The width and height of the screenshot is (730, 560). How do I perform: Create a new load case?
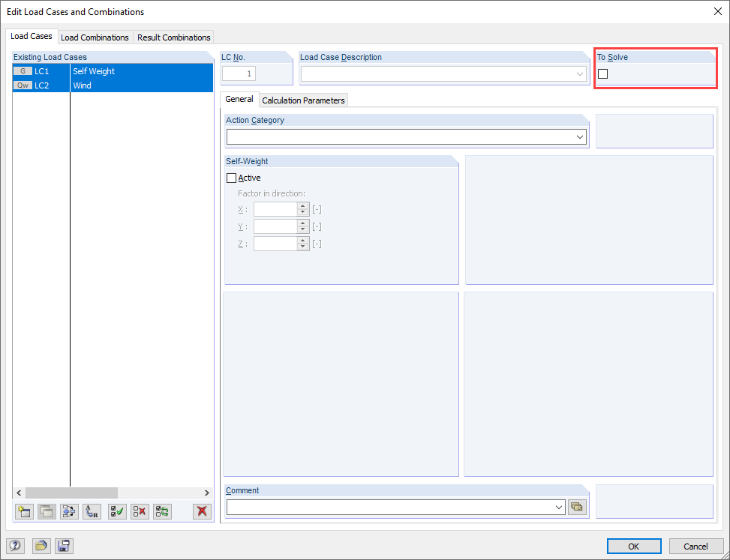tap(23, 511)
